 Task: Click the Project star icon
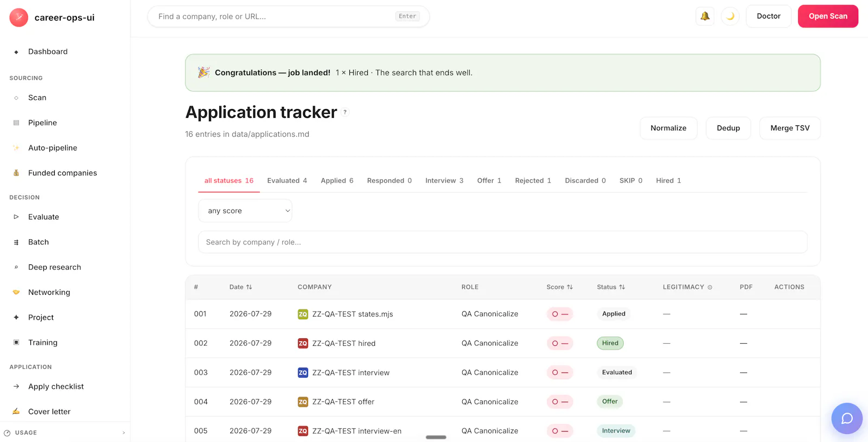click(16, 317)
